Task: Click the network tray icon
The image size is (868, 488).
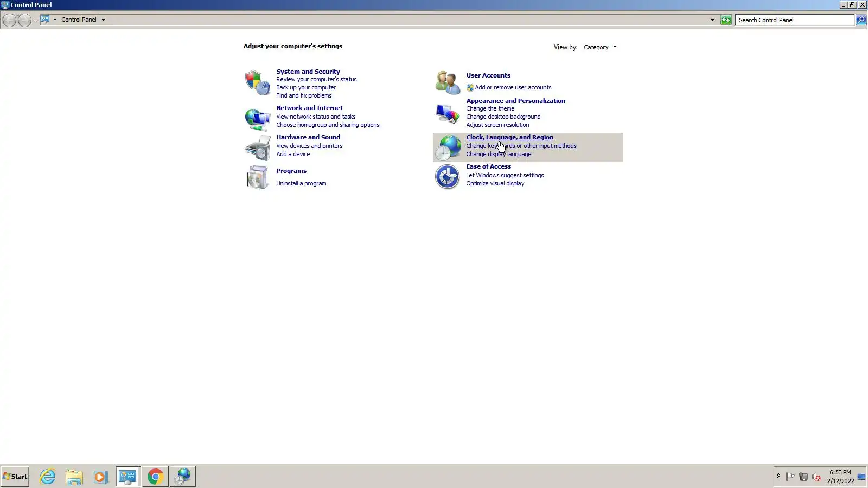Action: 803,477
